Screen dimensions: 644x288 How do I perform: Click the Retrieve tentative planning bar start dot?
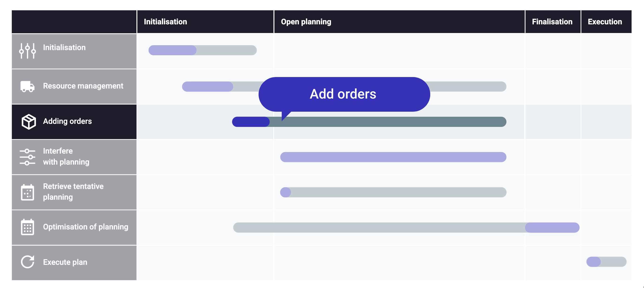[x=286, y=192]
